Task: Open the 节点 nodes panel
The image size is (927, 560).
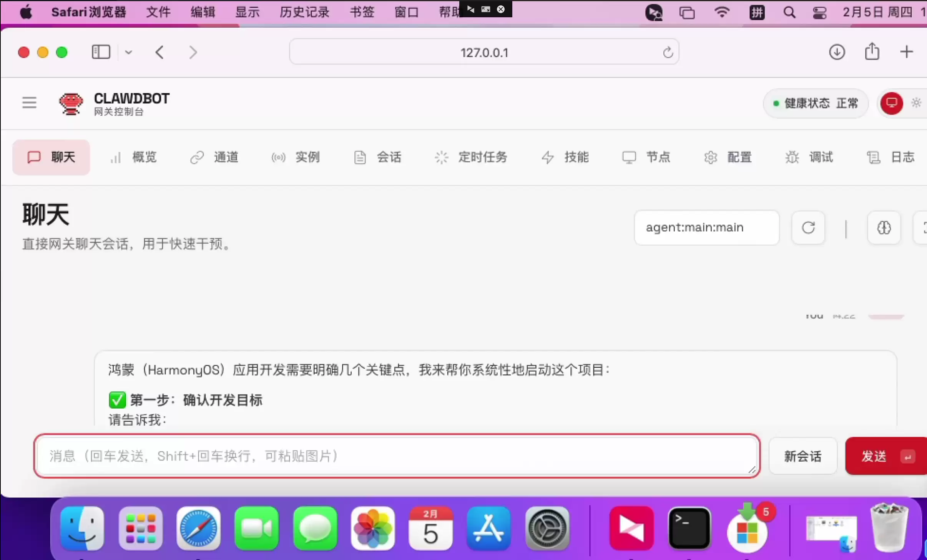Action: click(646, 157)
